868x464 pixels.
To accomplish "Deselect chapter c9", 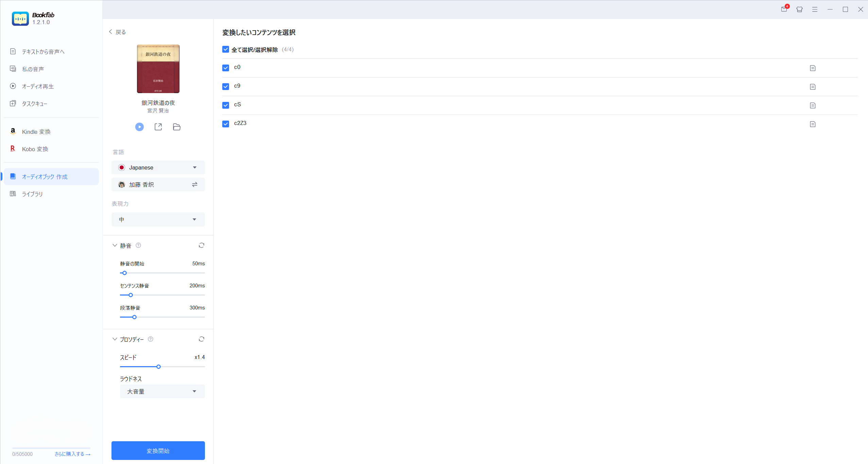I will [226, 86].
